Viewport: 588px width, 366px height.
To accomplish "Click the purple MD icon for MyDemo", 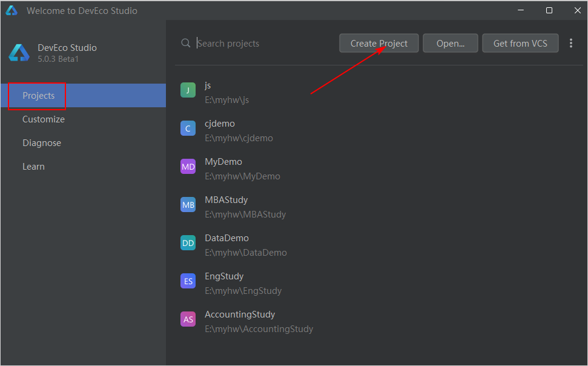I will (188, 166).
